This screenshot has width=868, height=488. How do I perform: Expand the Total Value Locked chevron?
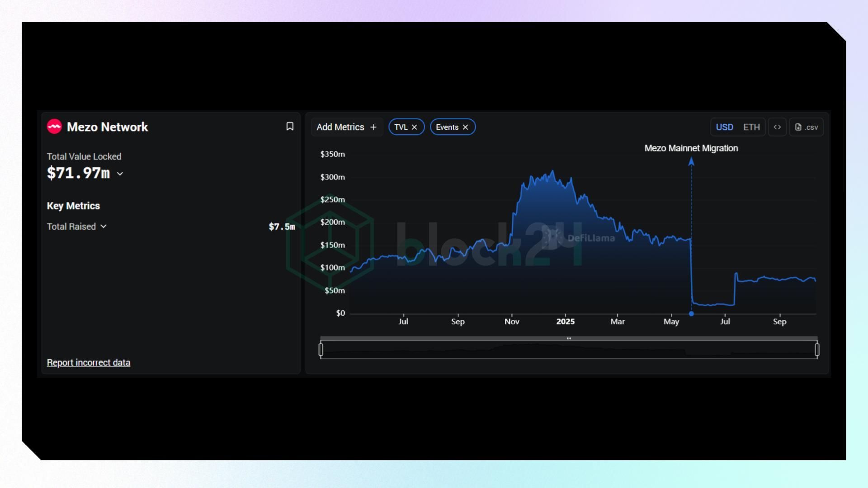coord(120,174)
